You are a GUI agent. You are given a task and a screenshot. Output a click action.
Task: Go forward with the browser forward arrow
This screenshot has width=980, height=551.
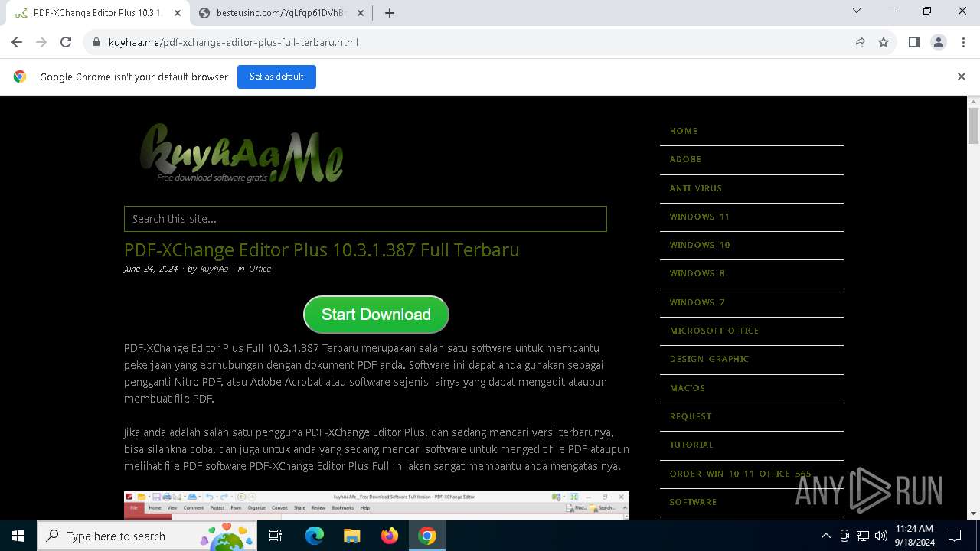41,42
